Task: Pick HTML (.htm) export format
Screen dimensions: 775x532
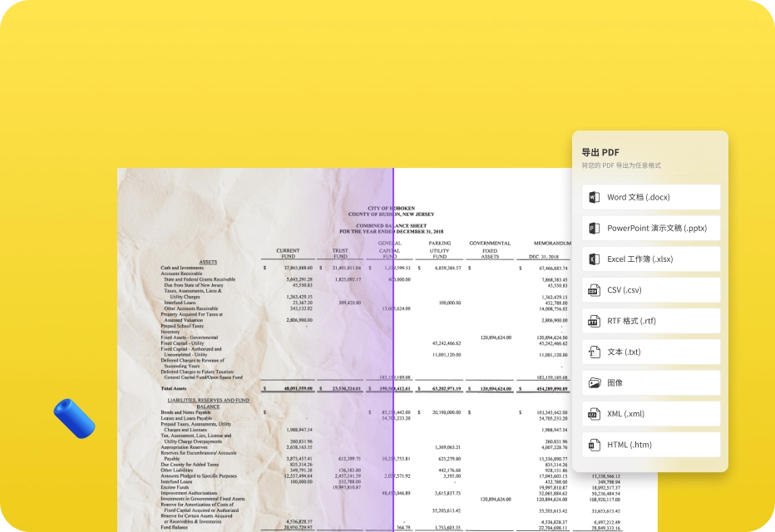Action: point(651,445)
